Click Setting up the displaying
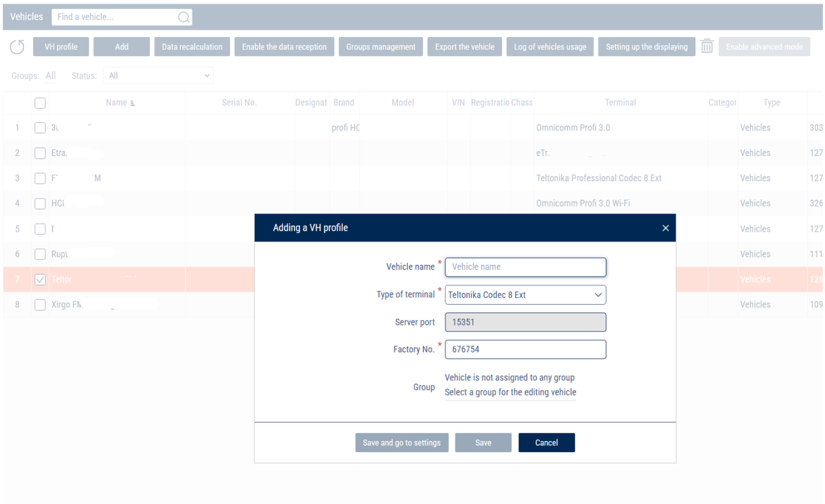 click(646, 47)
